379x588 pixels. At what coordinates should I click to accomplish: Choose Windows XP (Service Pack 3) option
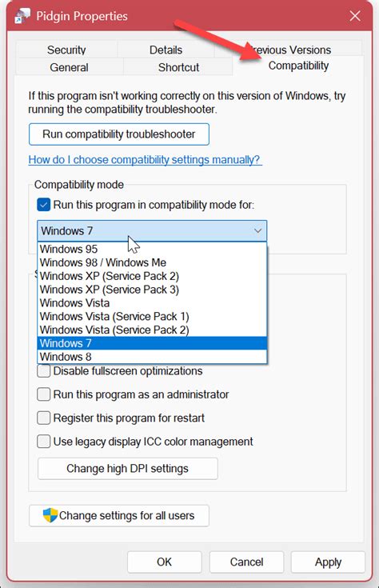coord(152,290)
